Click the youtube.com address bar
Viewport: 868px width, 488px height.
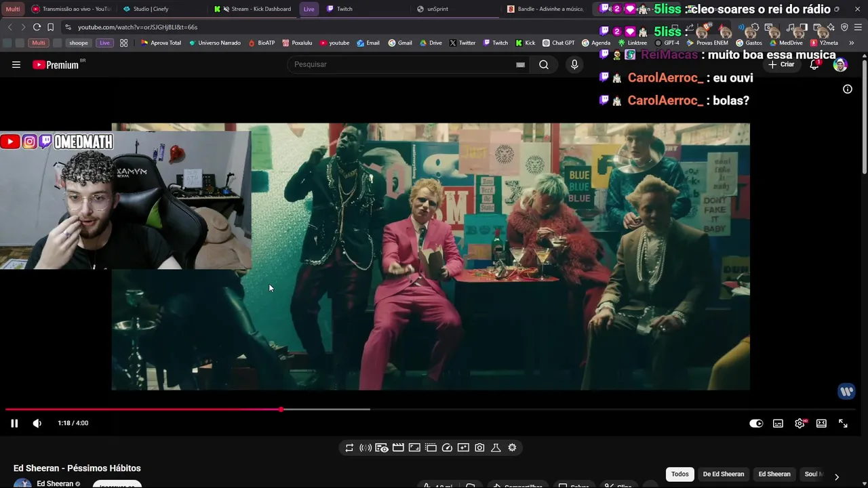pos(339,27)
